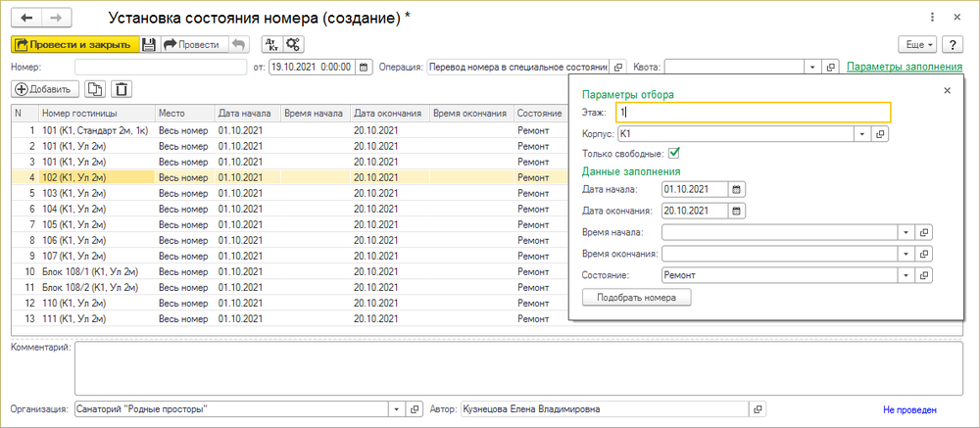The image size is (980, 428).
Task: Click the Дата окончания column header
Action: click(390, 113)
